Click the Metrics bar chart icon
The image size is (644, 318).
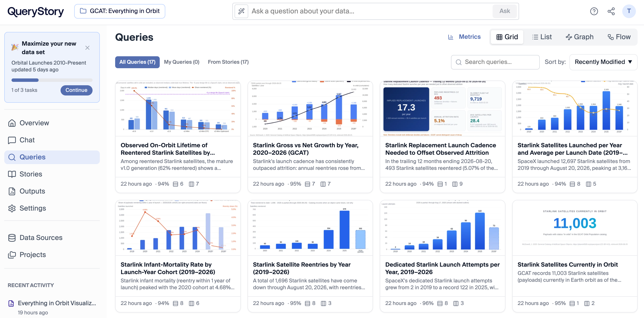point(451,37)
